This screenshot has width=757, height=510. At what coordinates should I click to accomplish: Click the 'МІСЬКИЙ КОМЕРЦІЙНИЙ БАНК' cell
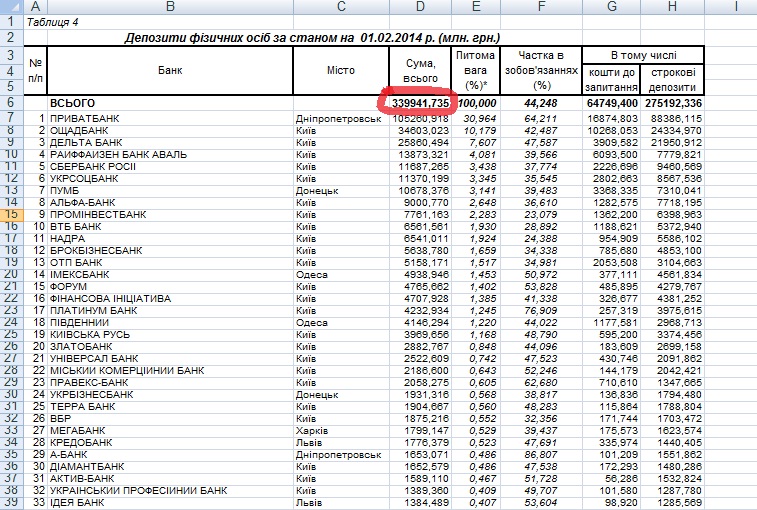tap(170, 370)
